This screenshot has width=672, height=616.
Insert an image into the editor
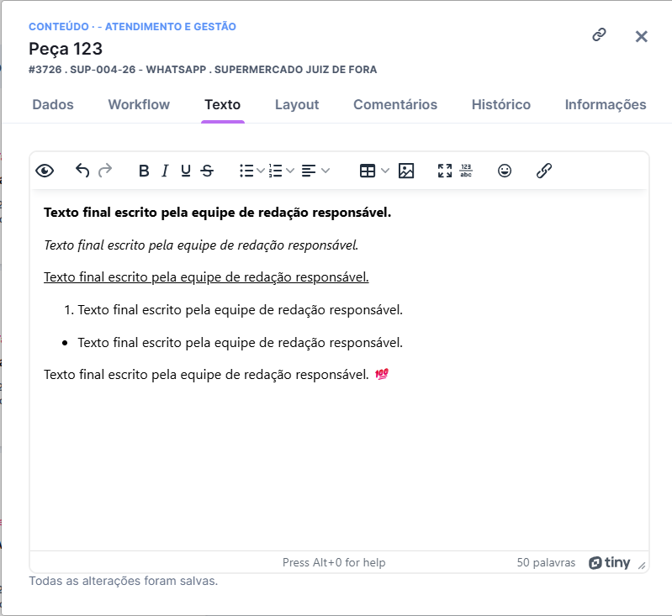[x=406, y=171]
